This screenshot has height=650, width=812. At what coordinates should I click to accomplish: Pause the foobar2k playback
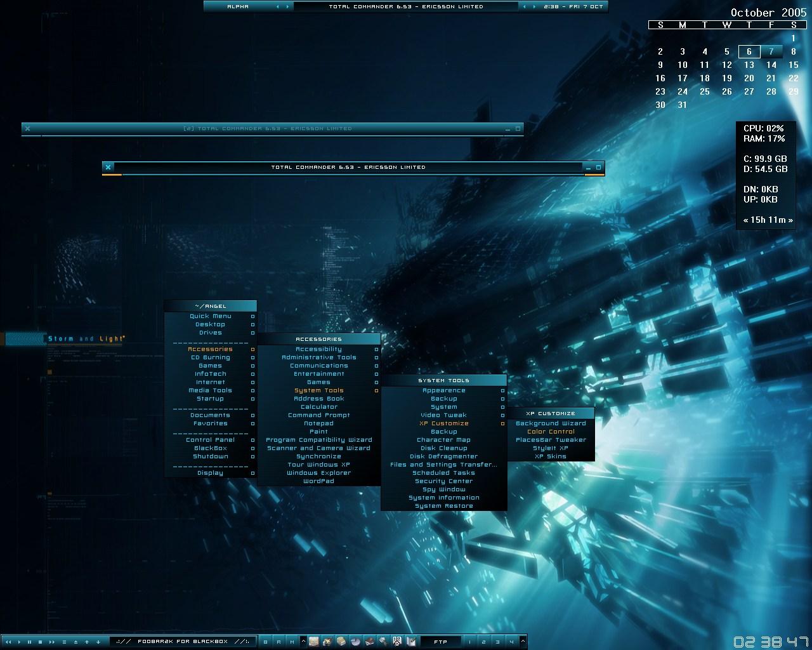point(29,642)
